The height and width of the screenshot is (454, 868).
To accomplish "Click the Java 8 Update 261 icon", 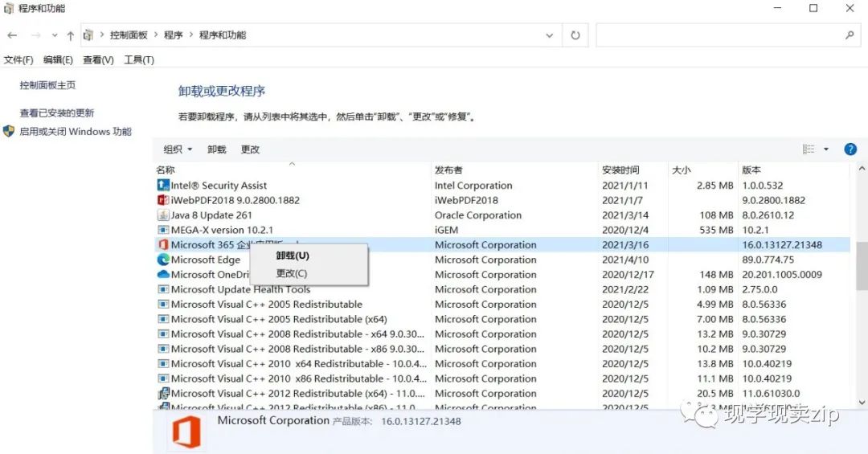I will pyautogui.click(x=163, y=215).
